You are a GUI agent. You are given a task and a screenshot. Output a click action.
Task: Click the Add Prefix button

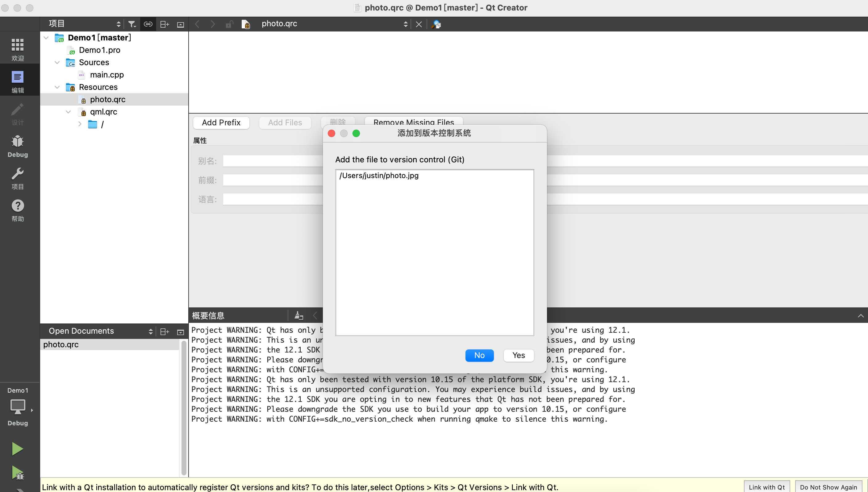pos(221,123)
